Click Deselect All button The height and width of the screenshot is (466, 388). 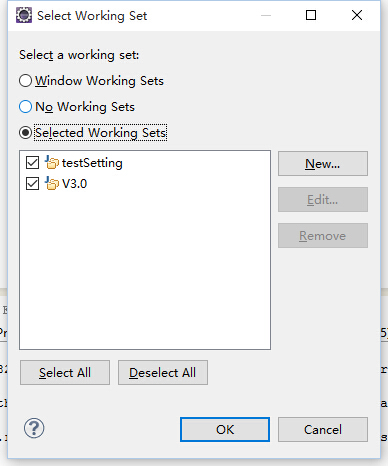tap(163, 372)
